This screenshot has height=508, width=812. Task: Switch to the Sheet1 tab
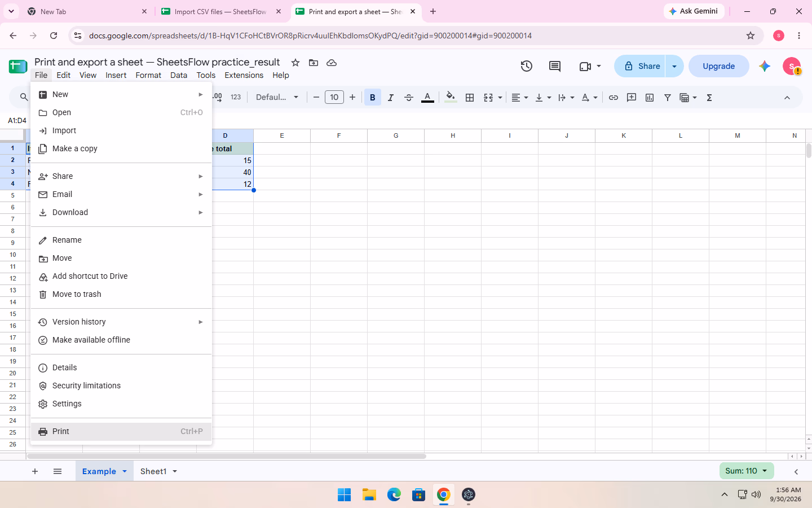(x=153, y=471)
